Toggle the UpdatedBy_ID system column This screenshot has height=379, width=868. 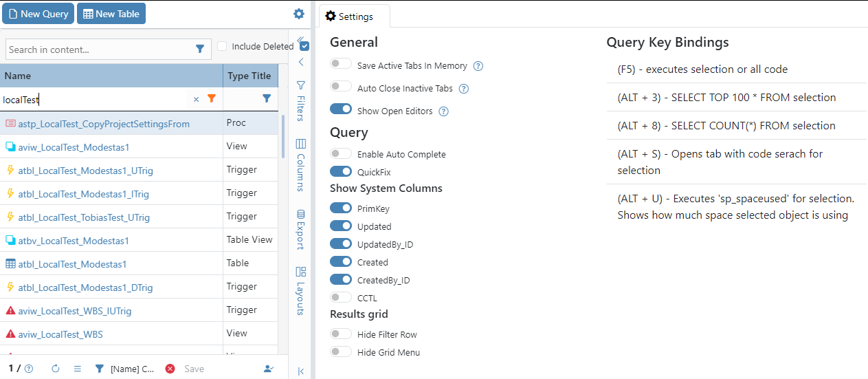coord(341,243)
